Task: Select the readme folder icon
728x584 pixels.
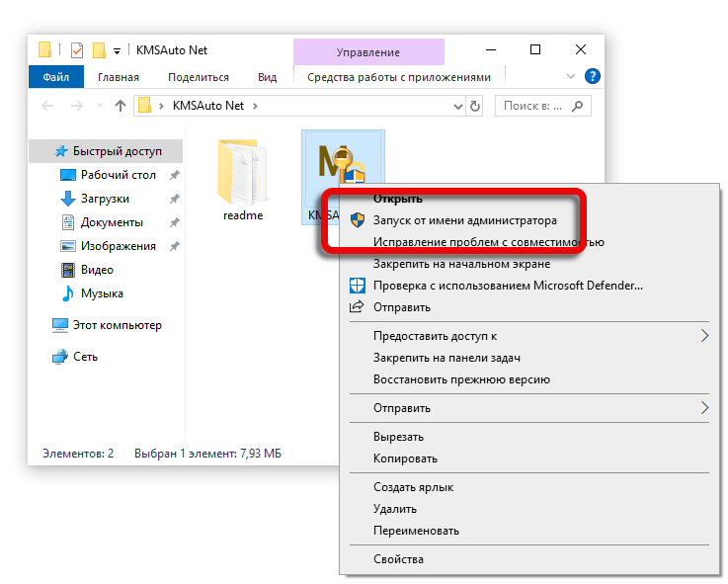Action: [242, 168]
